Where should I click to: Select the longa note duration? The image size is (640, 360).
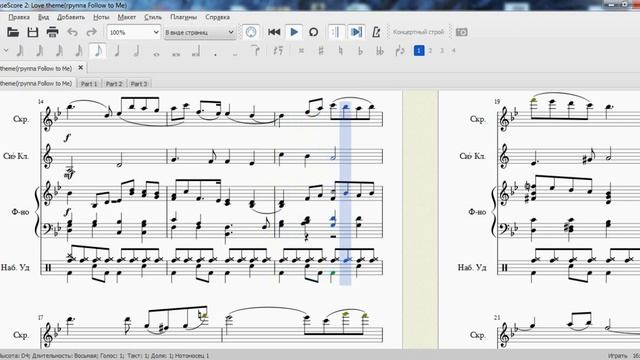pos(196,51)
